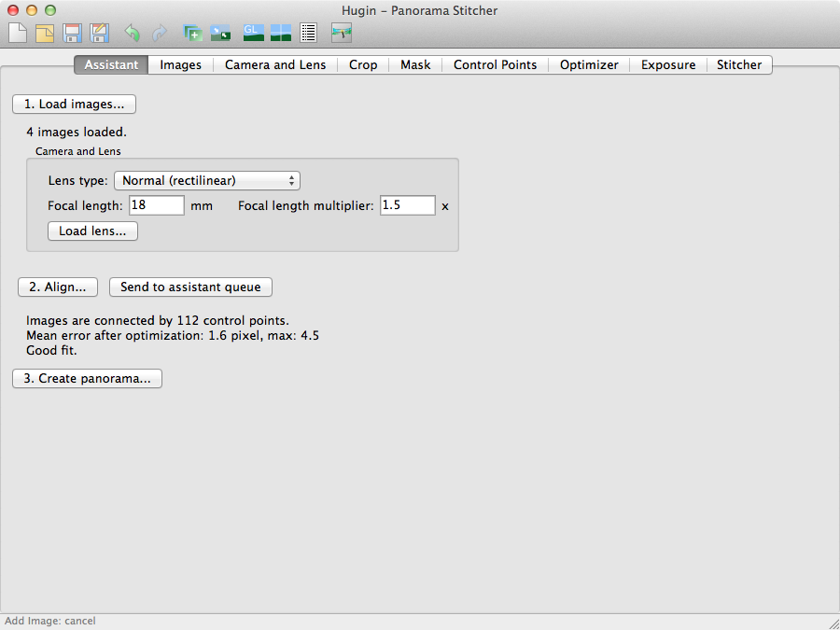Image resolution: width=840 pixels, height=630 pixels.
Task: Expand the Lens type dropdown
Action: point(206,180)
